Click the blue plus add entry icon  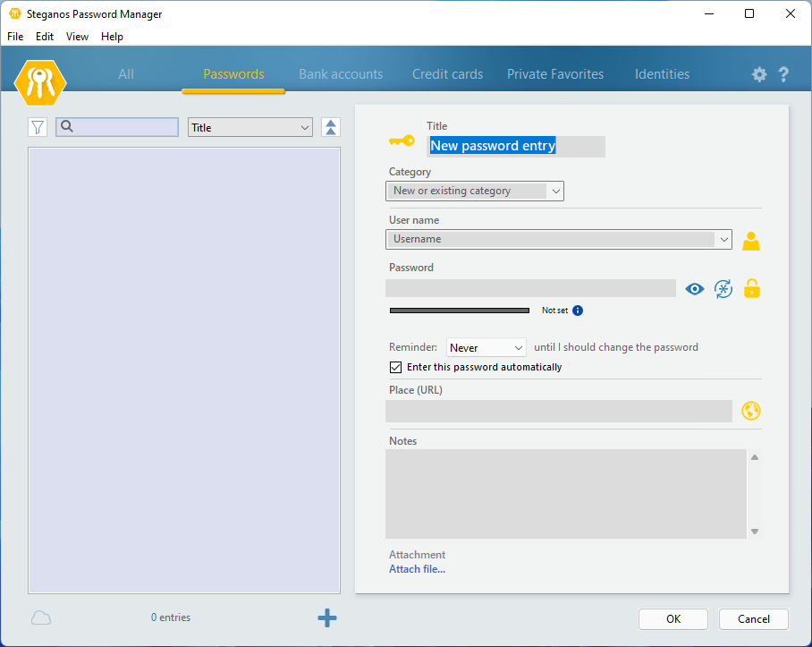click(327, 617)
